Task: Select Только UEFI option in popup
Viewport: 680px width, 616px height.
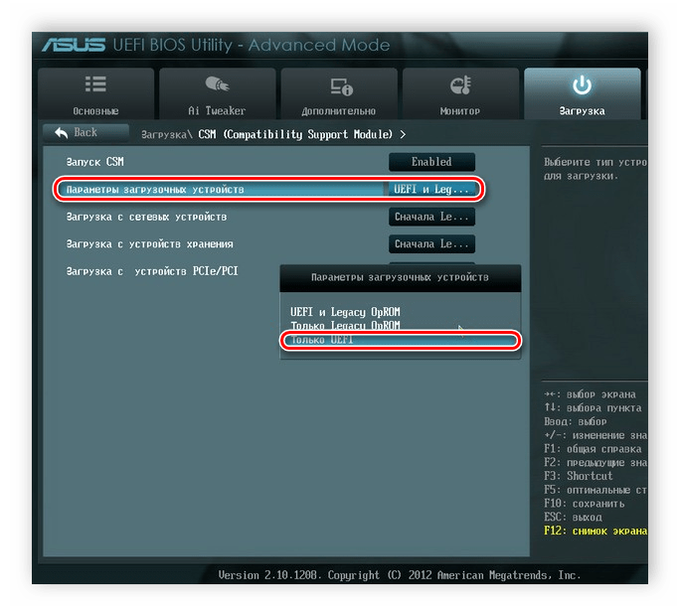Action: tap(400, 341)
